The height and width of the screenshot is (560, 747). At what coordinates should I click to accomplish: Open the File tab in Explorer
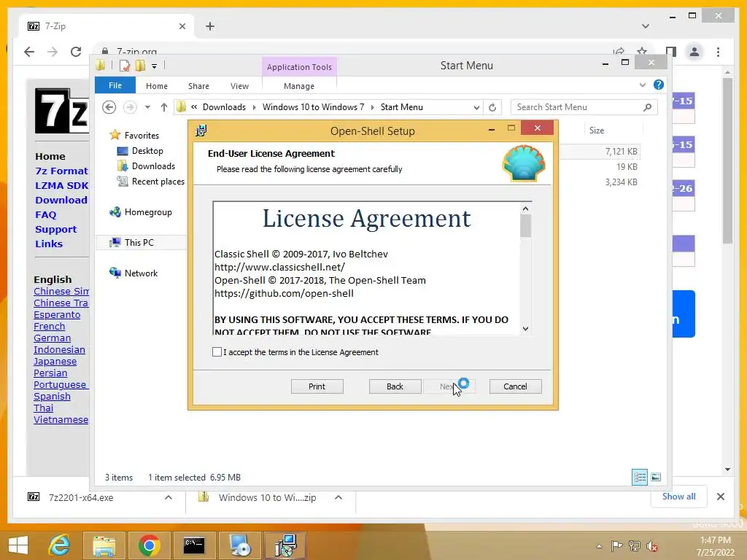[115, 85]
